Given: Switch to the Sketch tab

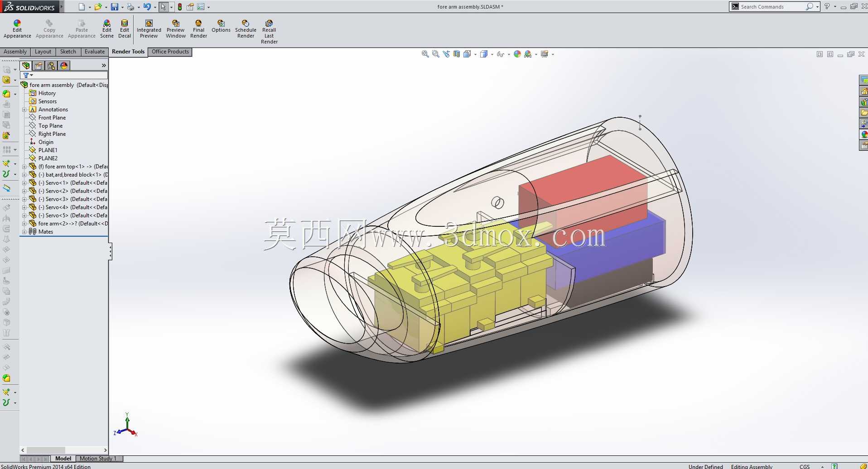Looking at the screenshot, I should tap(68, 52).
